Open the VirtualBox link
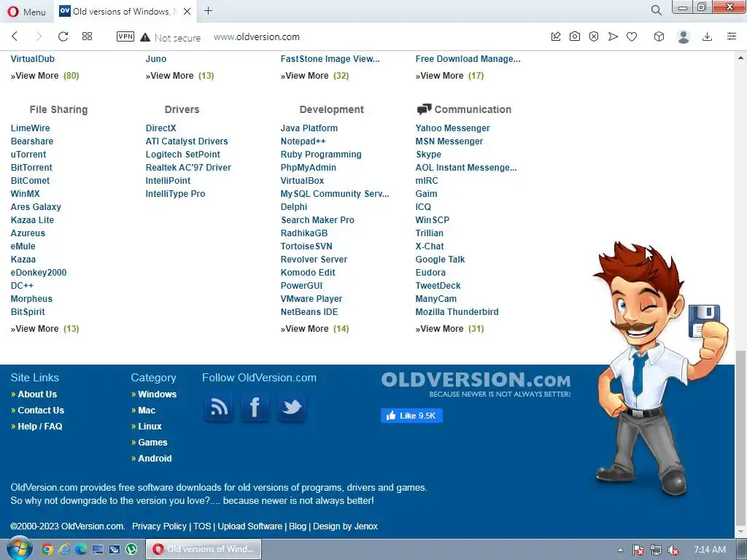The height and width of the screenshot is (560, 747). [302, 181]
